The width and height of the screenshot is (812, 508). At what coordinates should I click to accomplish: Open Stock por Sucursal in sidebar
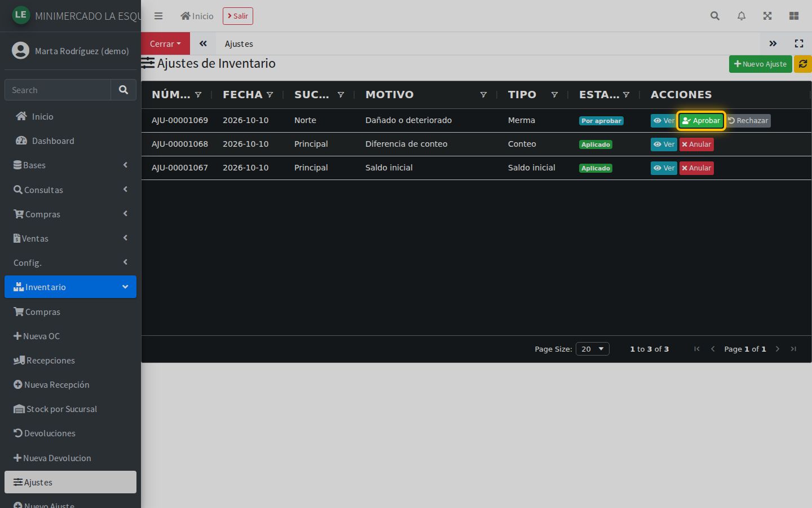tap(70, 409)
